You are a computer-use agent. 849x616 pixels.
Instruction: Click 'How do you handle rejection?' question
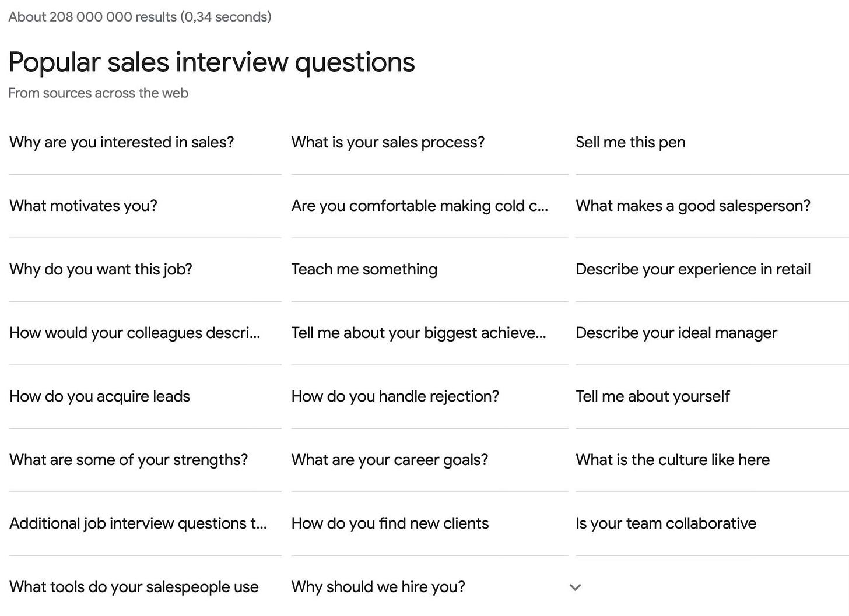395,396
